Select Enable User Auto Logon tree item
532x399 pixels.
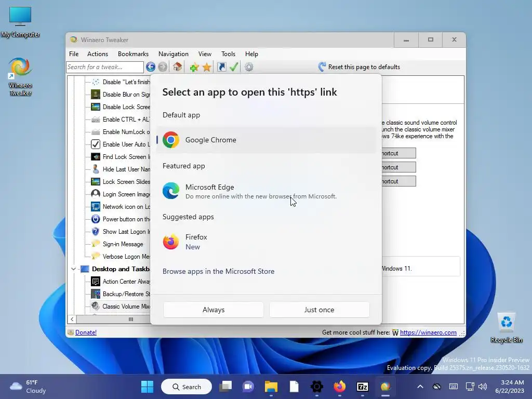tap(121, 144)
